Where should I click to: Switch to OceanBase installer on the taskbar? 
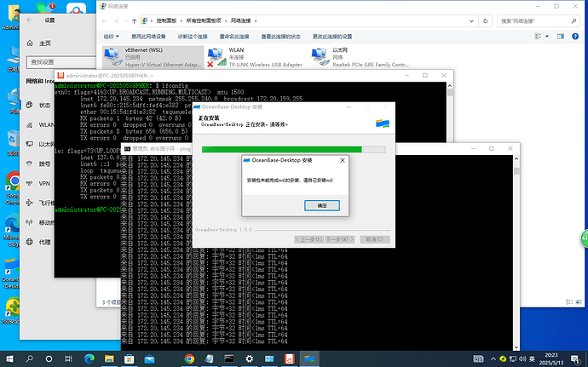(x=309, y=359)
